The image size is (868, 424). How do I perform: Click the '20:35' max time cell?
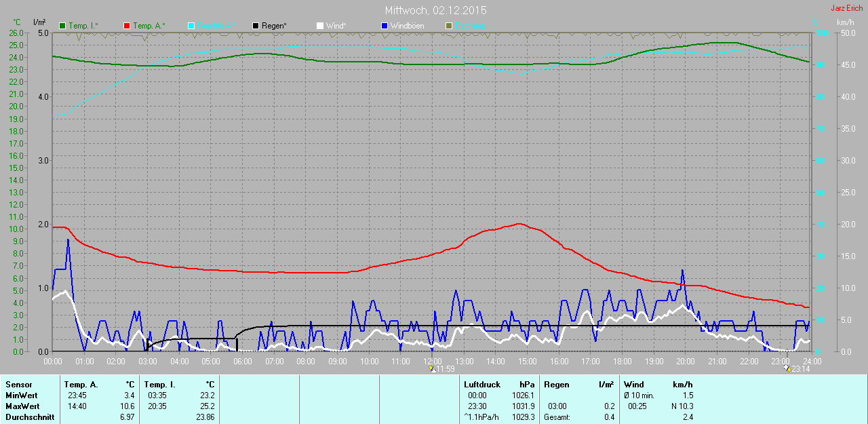(157, 406)
